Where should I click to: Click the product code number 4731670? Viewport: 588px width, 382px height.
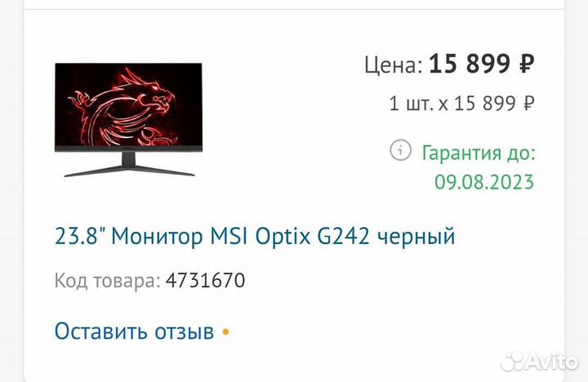pos(206,281)
